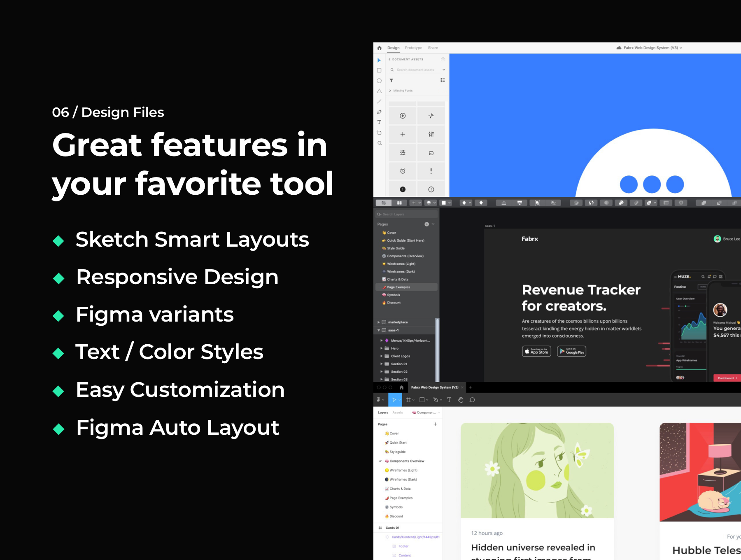Switch to the Prototype tab
This screenshot has height=560, width=741.
pyautogui.click(x=413, y=48)
